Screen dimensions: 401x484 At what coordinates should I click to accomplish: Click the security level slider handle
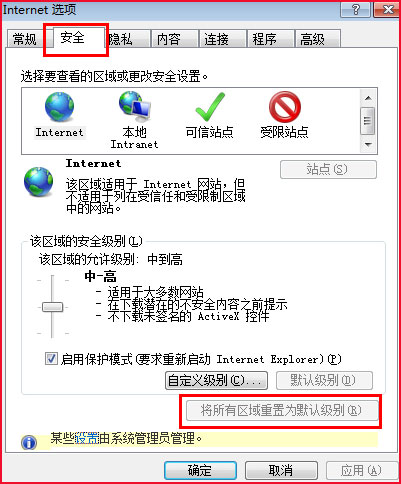tap(52, 307)
